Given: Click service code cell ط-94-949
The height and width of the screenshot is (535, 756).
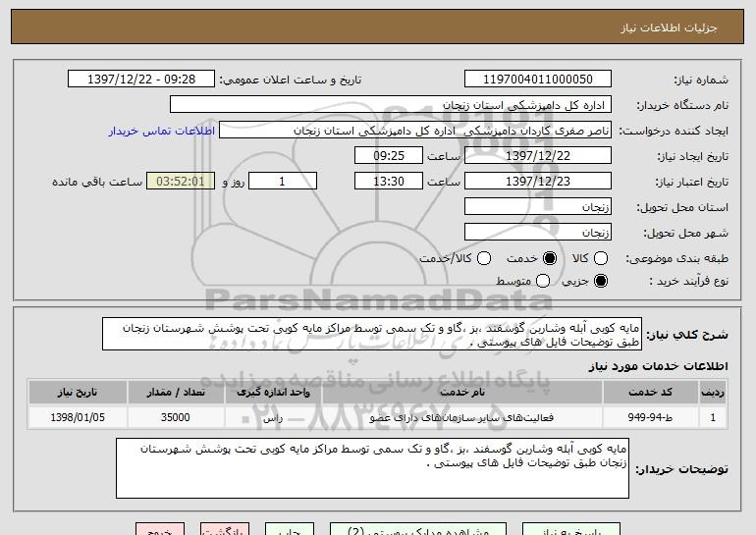Looking at the screenshot, I should point(650,417).
